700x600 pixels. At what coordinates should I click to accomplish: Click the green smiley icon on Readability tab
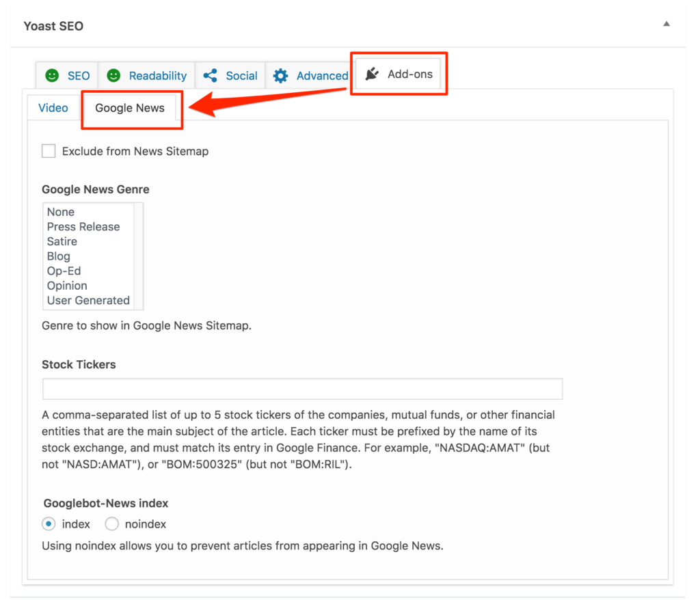pyautogui.click(x=113, y=75)
